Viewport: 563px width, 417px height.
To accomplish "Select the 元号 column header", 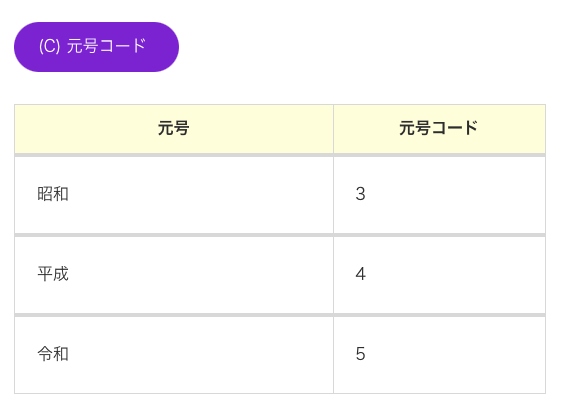I will click(174, 129).
